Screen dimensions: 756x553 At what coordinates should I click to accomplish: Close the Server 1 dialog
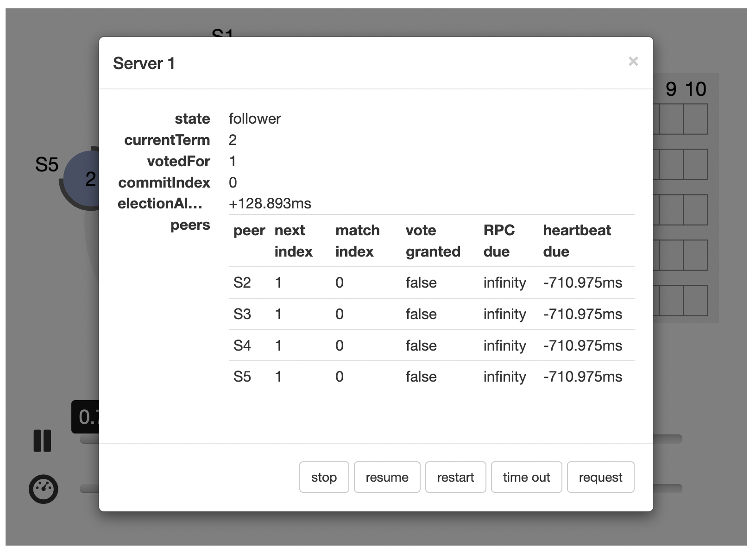[x=633, y=61]
